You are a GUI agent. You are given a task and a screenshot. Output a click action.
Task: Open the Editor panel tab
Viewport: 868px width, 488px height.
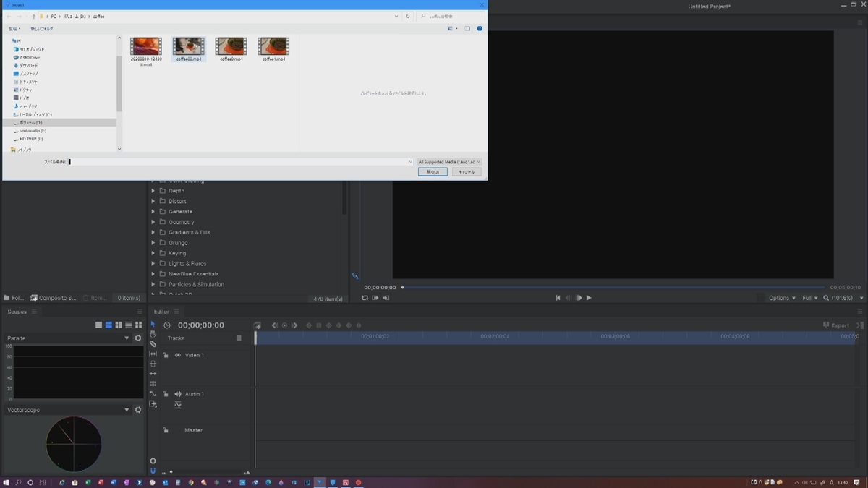161,312
